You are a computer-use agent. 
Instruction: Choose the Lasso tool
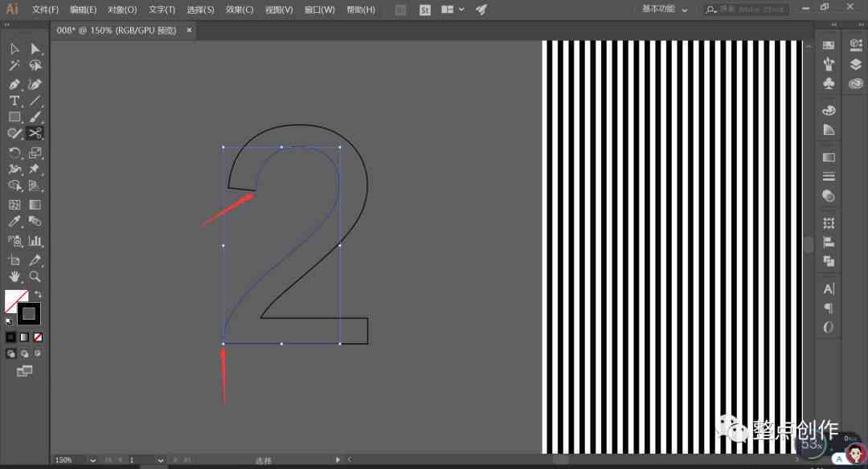pos(35,66)
